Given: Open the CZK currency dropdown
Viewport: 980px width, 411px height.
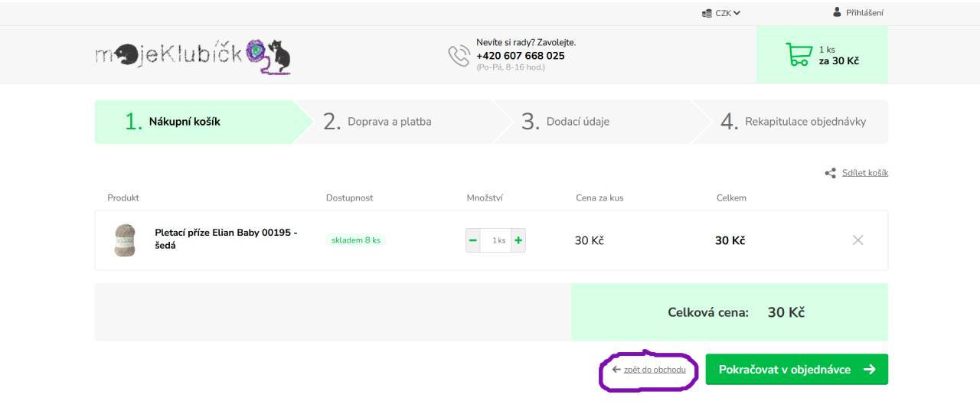Looking at the screenshot, I should pos(721,13).
